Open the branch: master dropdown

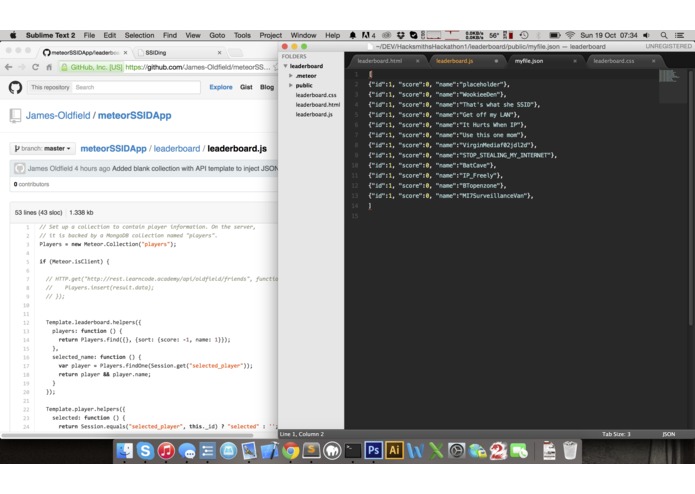43,148
